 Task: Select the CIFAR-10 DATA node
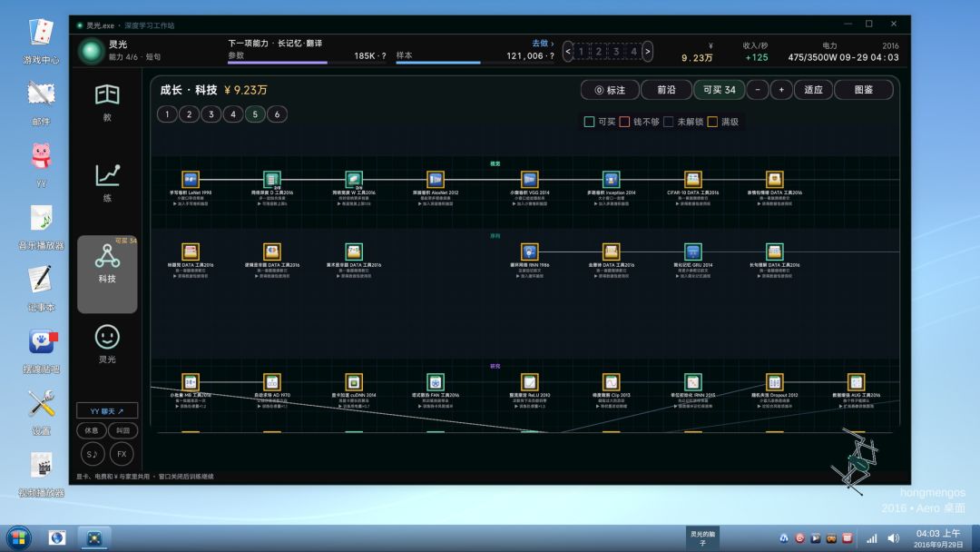[692, 180]
